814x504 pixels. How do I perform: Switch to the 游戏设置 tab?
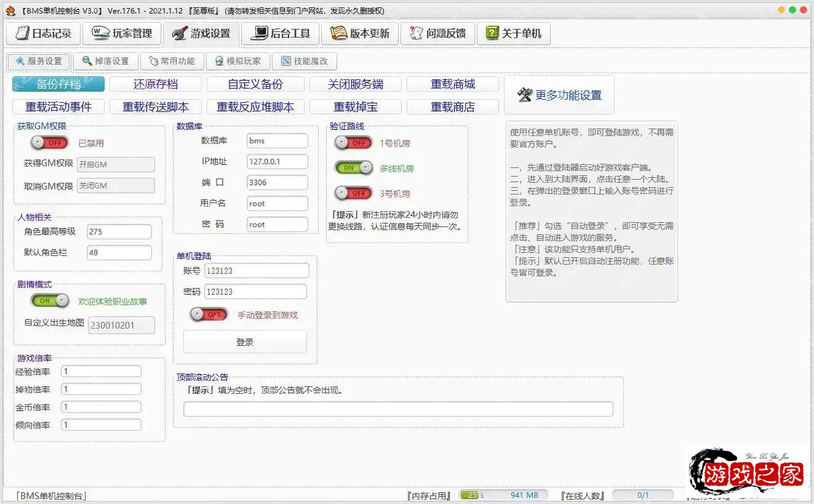point(201,34)
